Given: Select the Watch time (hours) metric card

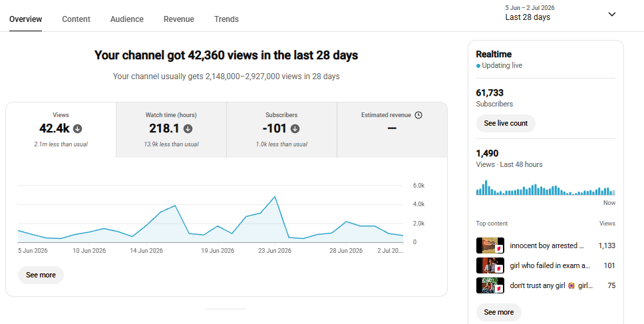Looking at the screenshot, I should [171, 130].
